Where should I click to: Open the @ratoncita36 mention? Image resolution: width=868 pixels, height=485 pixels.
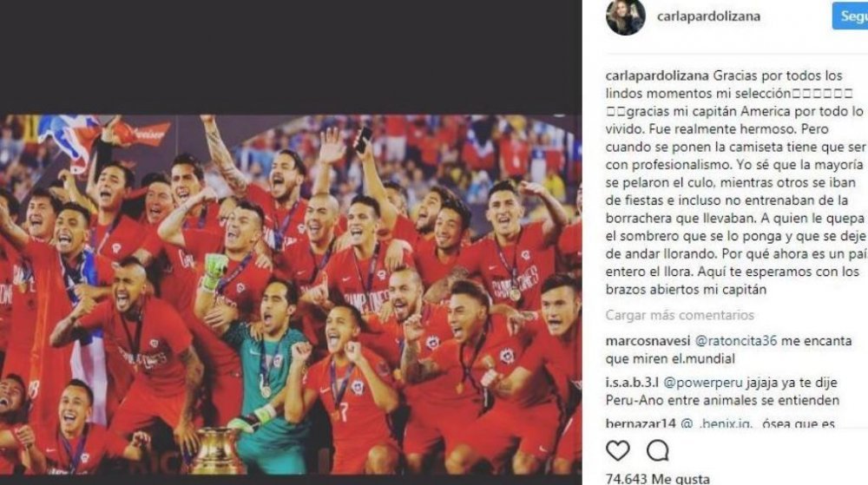point(736,341)
